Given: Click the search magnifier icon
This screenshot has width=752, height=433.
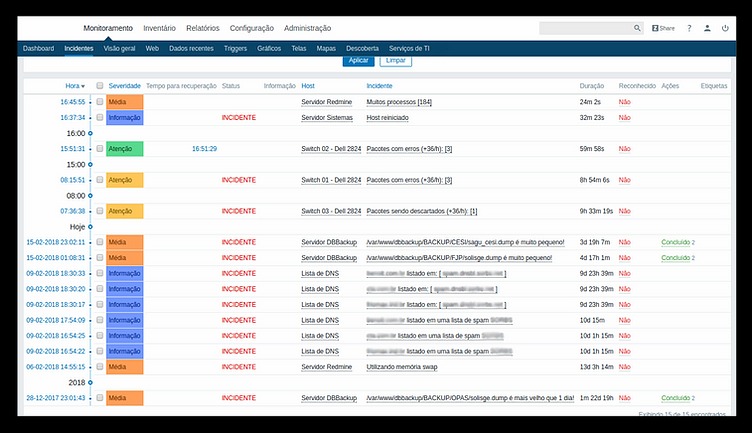Looking at the screenshot, I should point(638,29).
